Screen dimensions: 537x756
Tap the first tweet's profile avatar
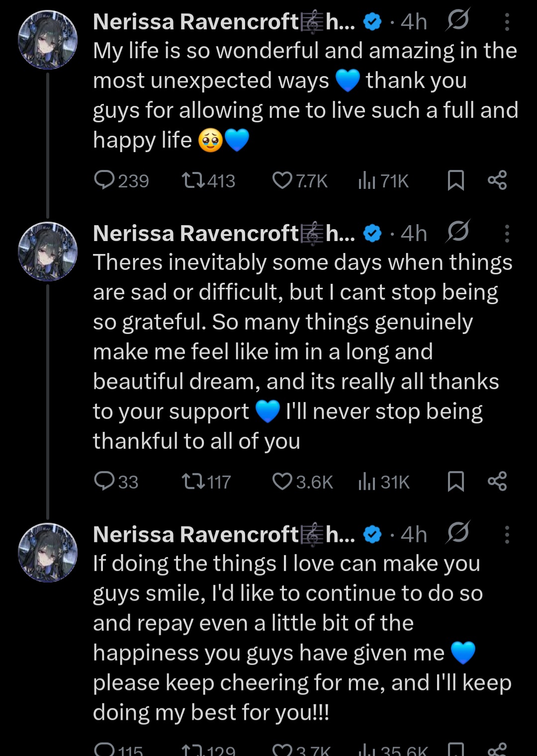click(x=48, y=40)
